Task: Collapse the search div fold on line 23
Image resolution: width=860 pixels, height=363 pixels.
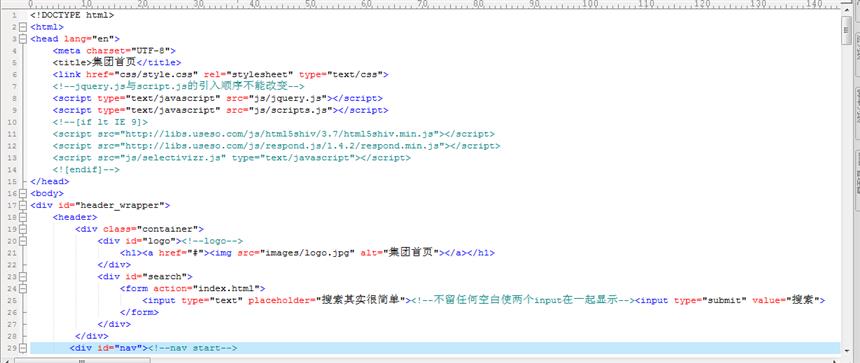Action: tap(22, 277)
